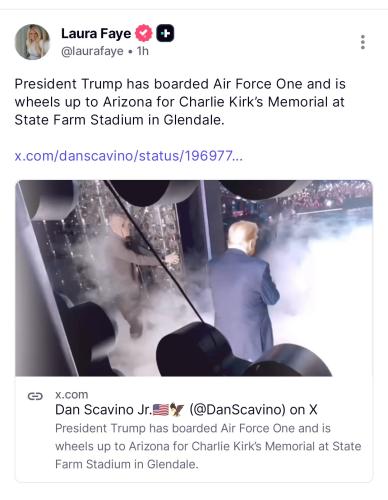388x500 pixels.
Task: Click the (@DanScavino) on X text
Action: click(x=253, y=410)
